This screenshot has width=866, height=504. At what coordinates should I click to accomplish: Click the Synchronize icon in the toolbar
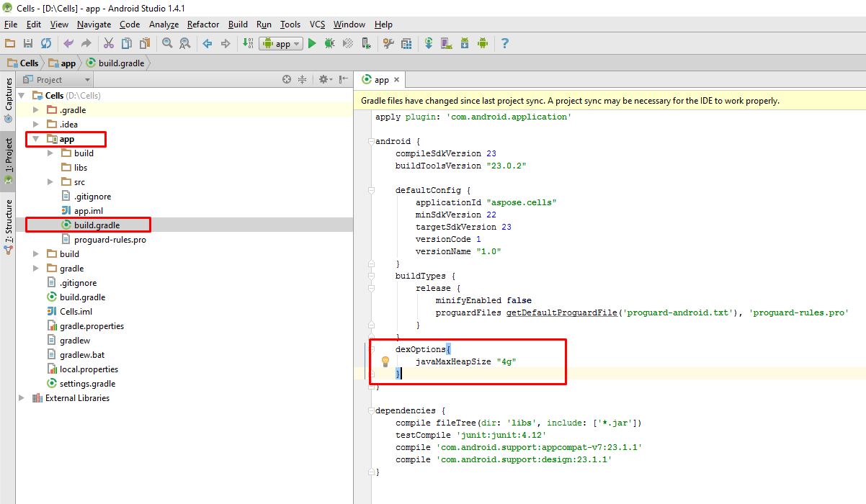tap(45, 43)
